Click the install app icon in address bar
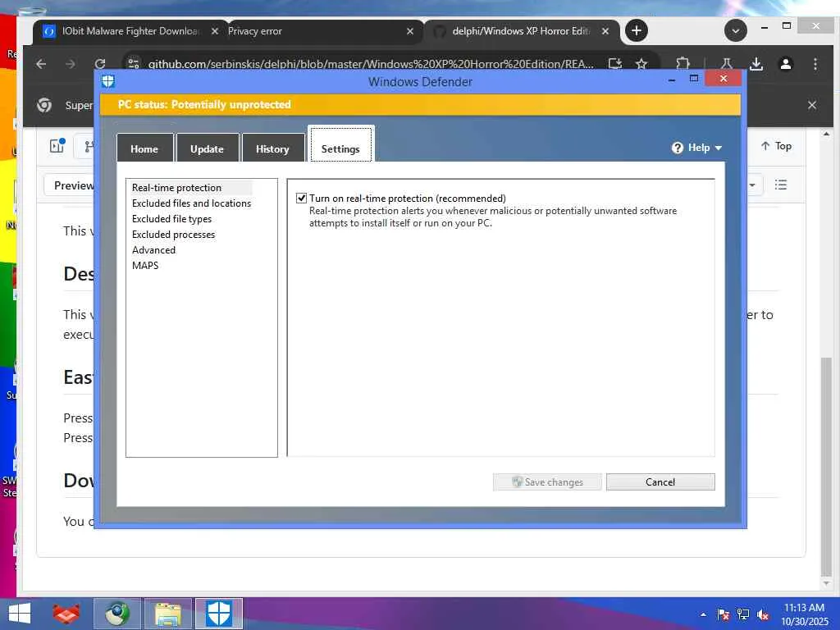The width and height of the screenshot is (840, 630). coord(615,64)
